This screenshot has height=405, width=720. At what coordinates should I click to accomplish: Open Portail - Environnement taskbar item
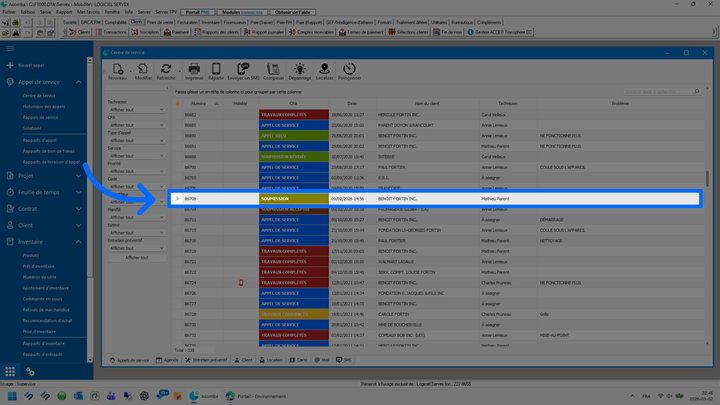pos(256,396)
